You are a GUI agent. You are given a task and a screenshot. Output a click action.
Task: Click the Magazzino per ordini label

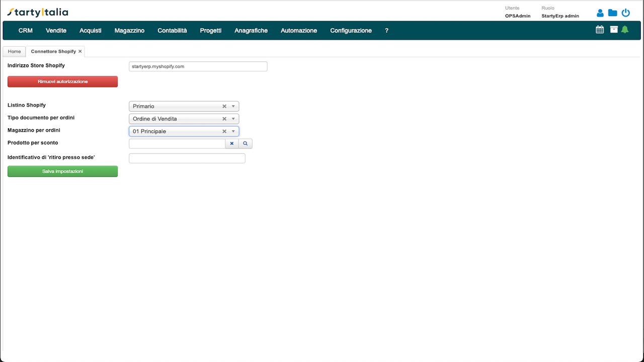[x=34, y=130]
